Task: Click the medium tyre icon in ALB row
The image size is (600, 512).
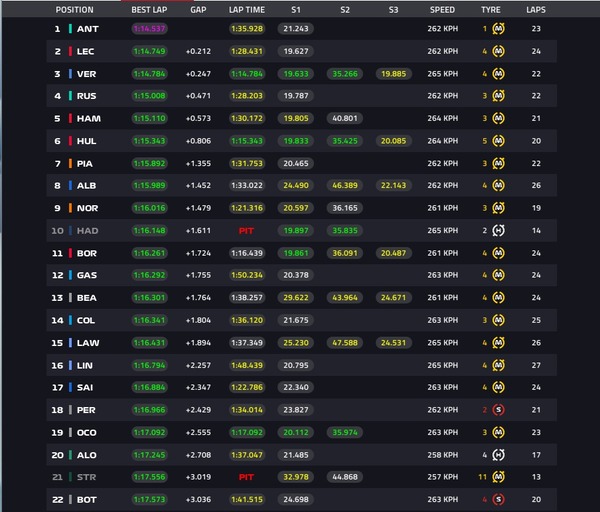Action: pos(498,185)
